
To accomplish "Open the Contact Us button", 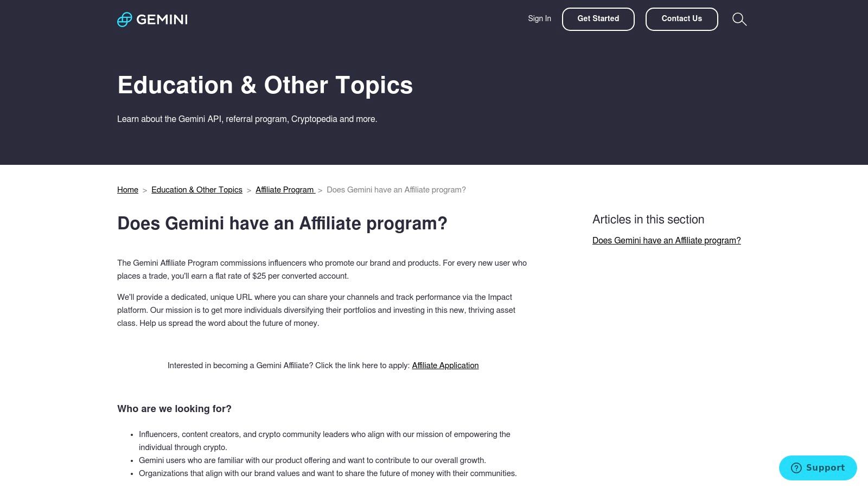I will click(681, 18).
